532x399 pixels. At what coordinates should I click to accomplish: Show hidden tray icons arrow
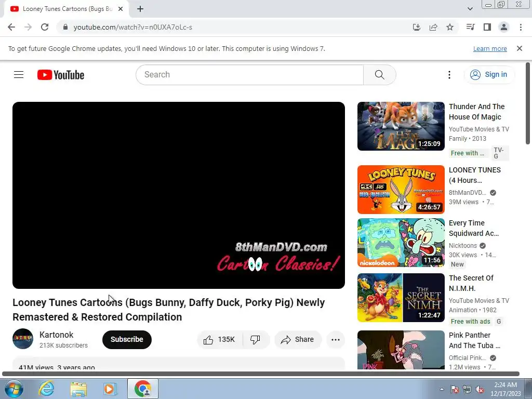(442, 389)
